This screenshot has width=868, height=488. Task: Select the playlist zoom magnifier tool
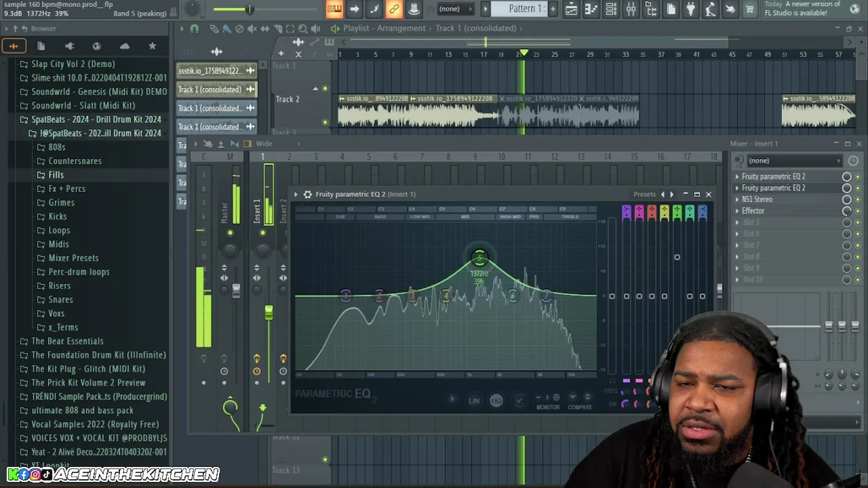point(303,28)
